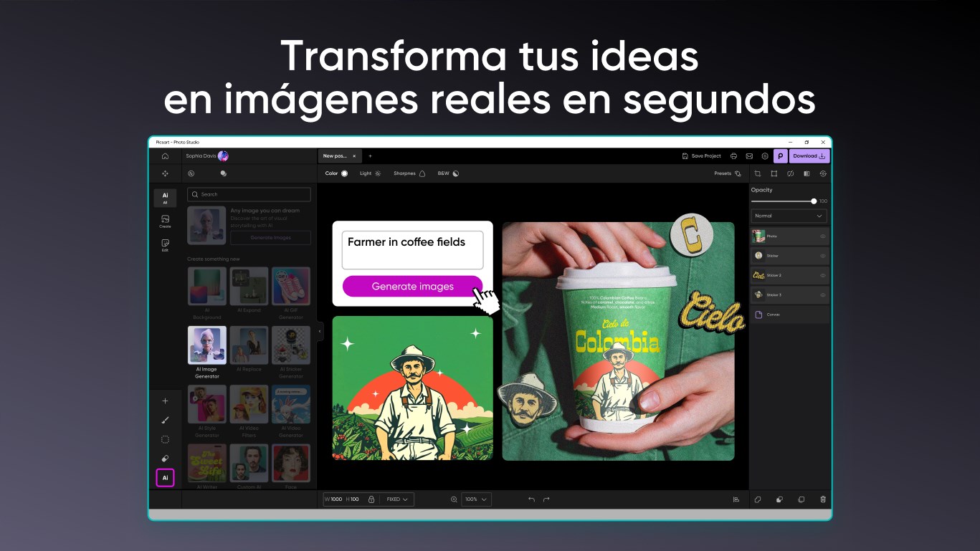Click the H 100 height field

point(353,499)
